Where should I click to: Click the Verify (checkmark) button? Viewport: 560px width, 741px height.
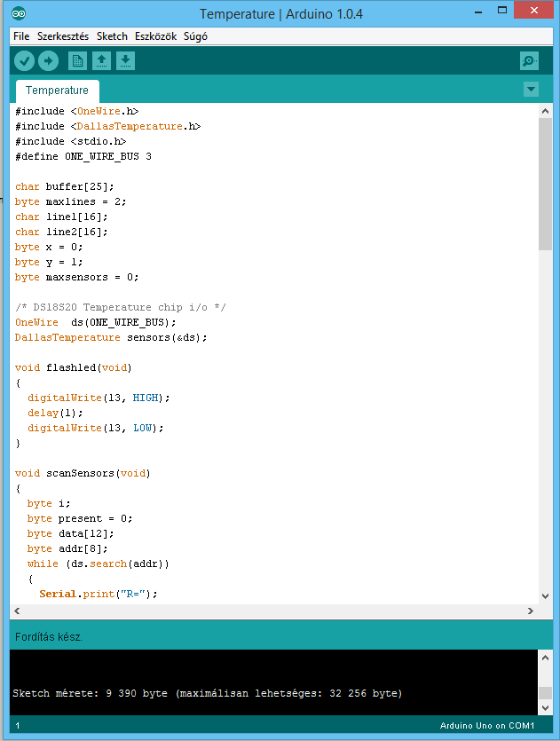click(x=24, y=60)
